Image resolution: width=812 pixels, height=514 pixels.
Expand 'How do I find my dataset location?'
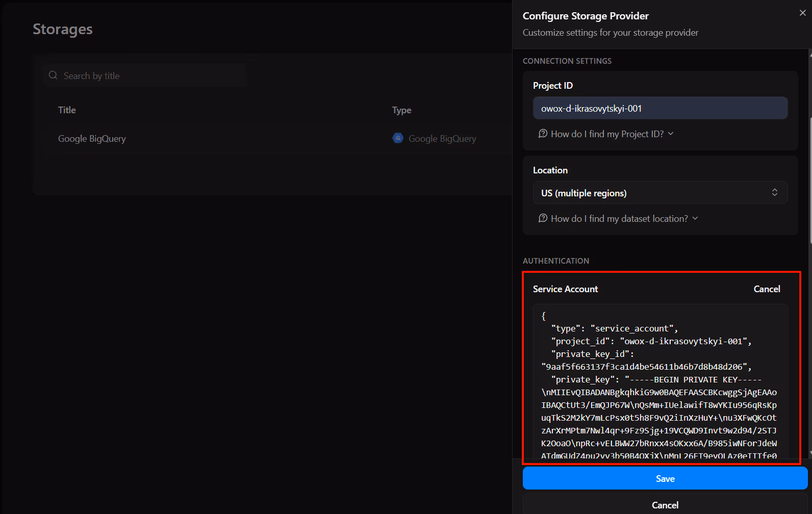tap(618, 218)
